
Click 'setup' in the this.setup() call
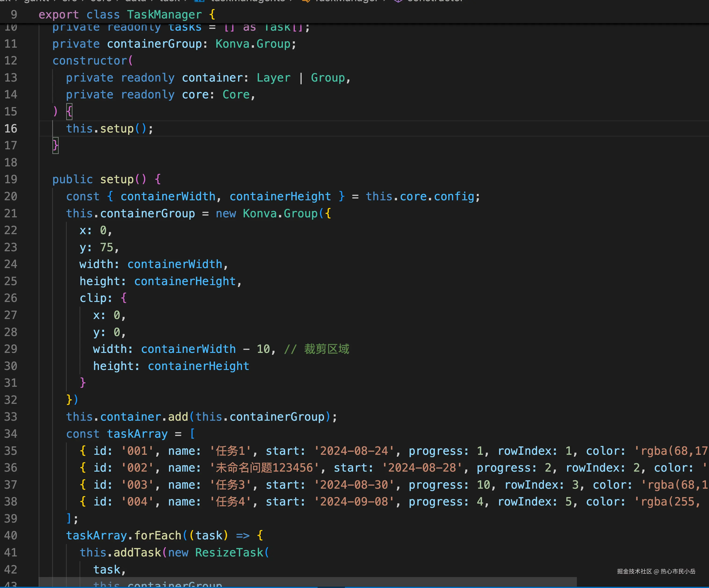(x=117, y=129)
